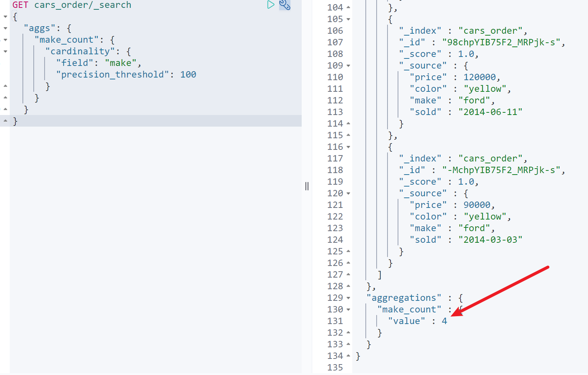Click "_index" : "cars_order" on line 117

(463, 158)
